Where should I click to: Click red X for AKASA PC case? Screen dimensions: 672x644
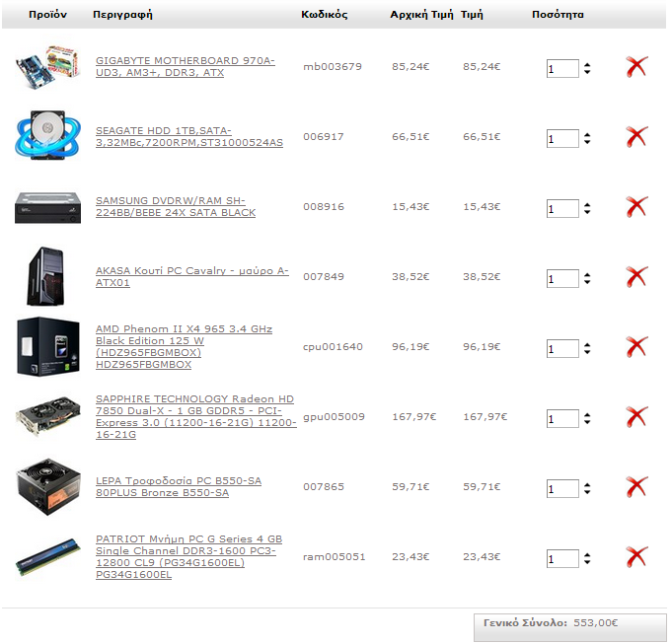click(x=636, y=277)
